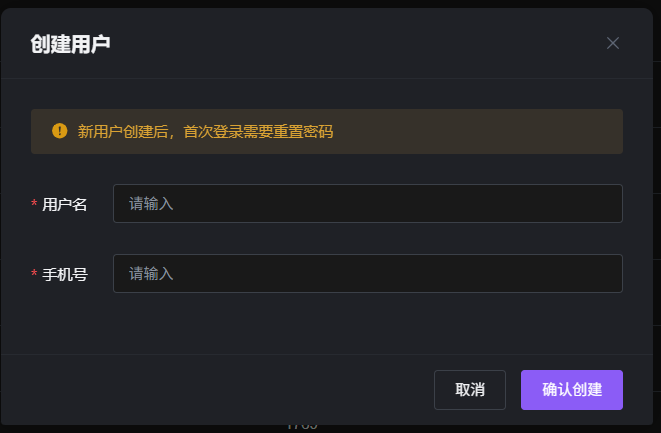Image resolution: width=661 pixels, height=433 pixels.
Task: Click the right end of 手机号 input
Action: pos(607,274)
